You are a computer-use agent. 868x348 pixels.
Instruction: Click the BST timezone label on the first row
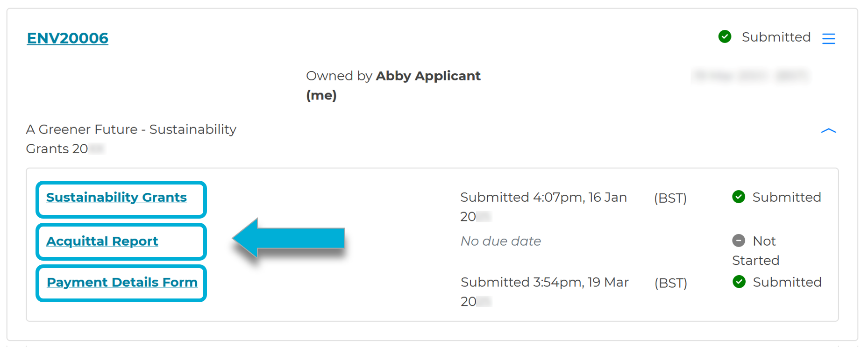(670, 198)
